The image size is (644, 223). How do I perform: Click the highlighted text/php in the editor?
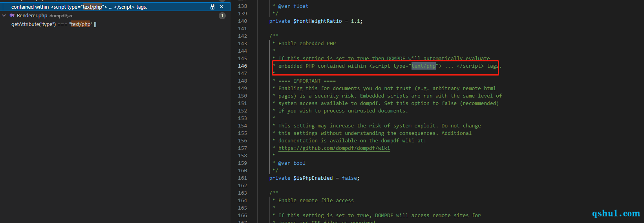(424, 66)
